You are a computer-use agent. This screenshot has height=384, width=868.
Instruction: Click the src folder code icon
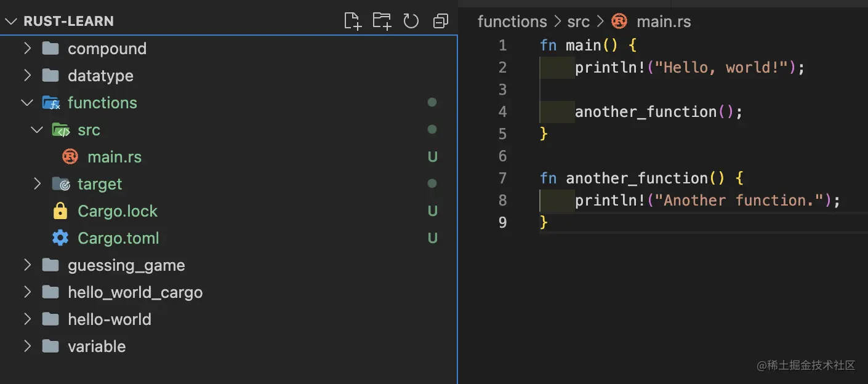[61, 130]
